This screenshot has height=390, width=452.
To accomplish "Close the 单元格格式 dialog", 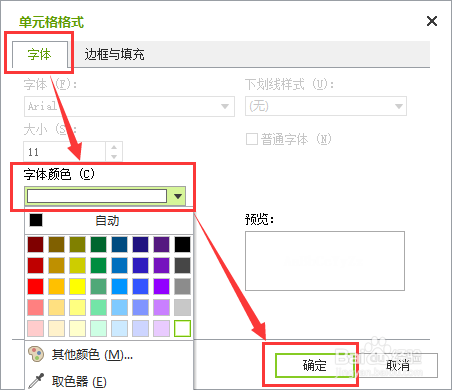I will click(432, 21).
